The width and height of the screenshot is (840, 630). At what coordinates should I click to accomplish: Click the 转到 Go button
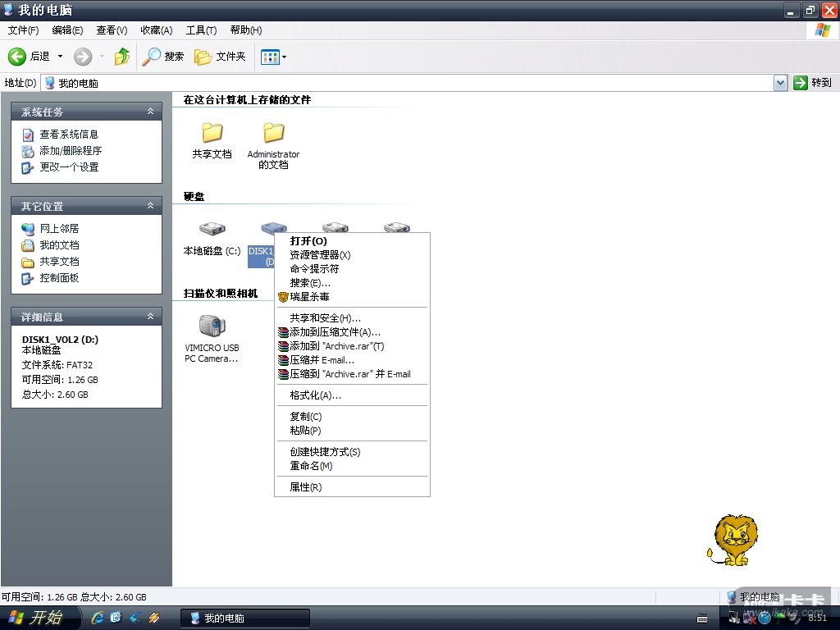pos(812,83)
